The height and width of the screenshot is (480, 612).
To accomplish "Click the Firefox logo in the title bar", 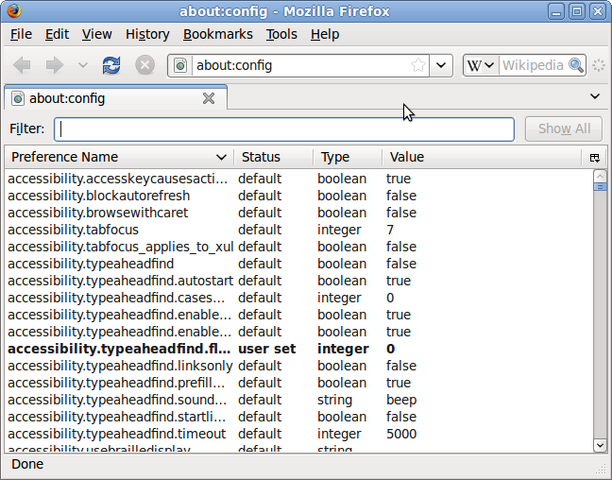I will [14, 11].
